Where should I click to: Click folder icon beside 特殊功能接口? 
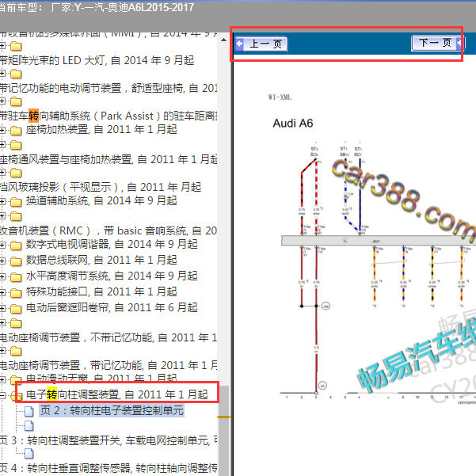(16, 293)
